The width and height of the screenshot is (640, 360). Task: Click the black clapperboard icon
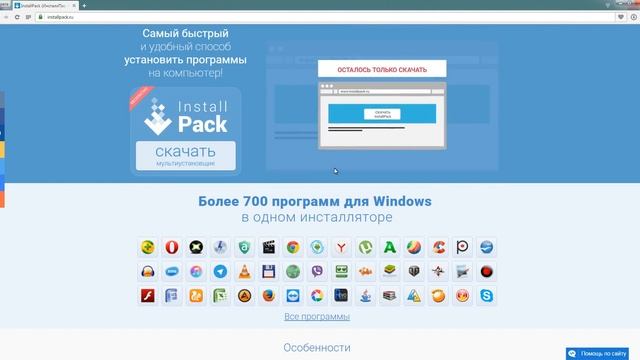pyautogui.click(x=269, y=247)
